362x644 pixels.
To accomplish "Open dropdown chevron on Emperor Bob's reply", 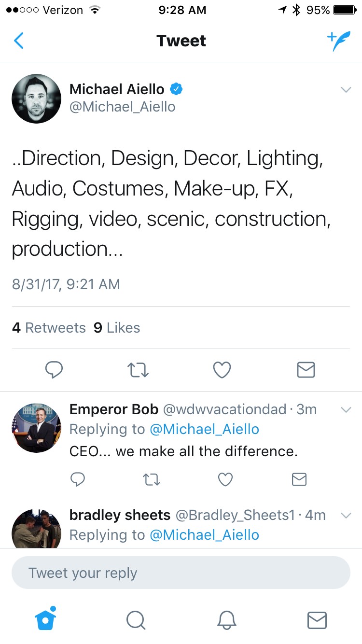I will [x=346, y=410].
